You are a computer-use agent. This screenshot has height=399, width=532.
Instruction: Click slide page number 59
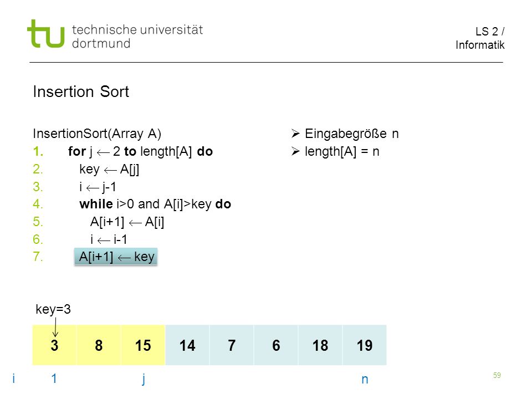pos(497,375)
